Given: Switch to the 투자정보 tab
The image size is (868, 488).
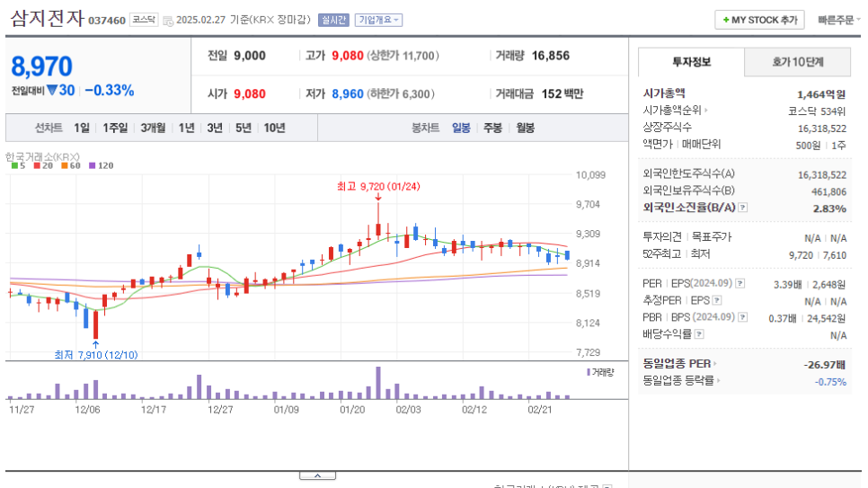Looking at the screenshot, I should [691, 62].
